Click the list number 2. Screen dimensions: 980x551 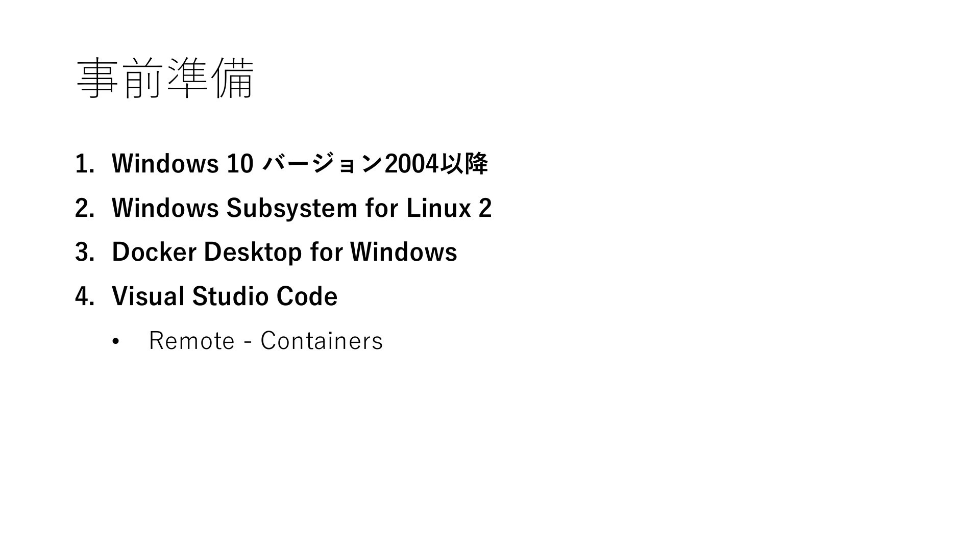point(85,208)
